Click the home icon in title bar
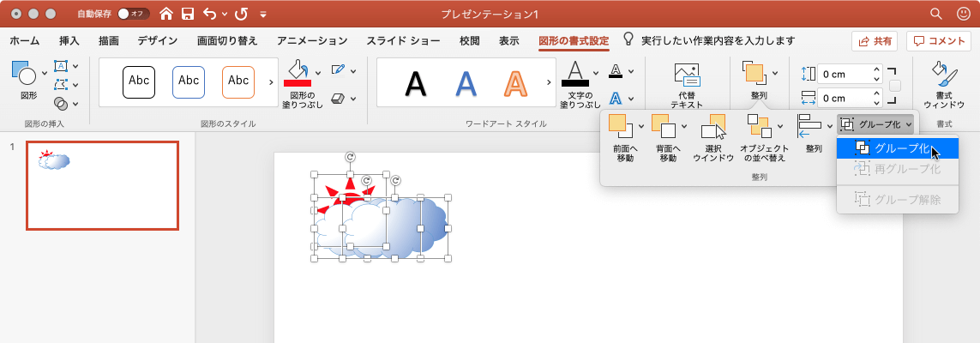 (165, 13)
